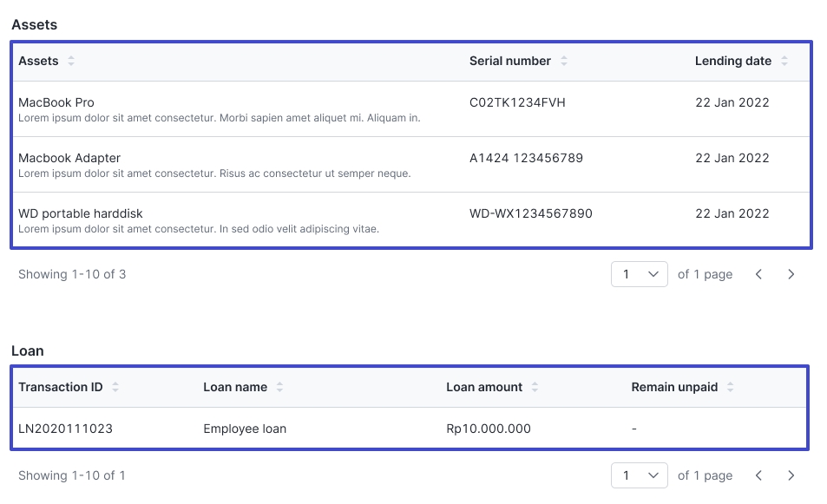Click next page arrow under Loan table
Viewport: 827px width, 504px height.
tap(791, 475)
